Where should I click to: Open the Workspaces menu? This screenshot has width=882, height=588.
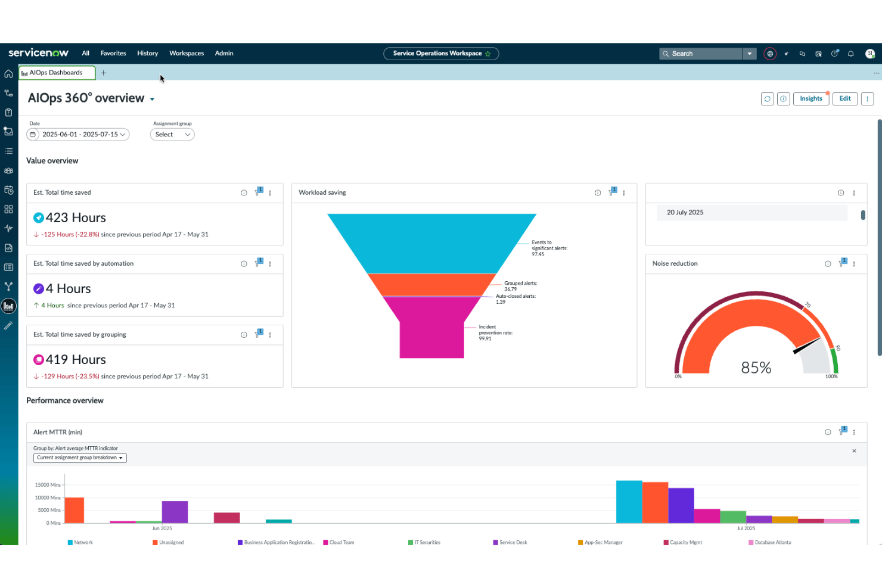click(187, 54)
